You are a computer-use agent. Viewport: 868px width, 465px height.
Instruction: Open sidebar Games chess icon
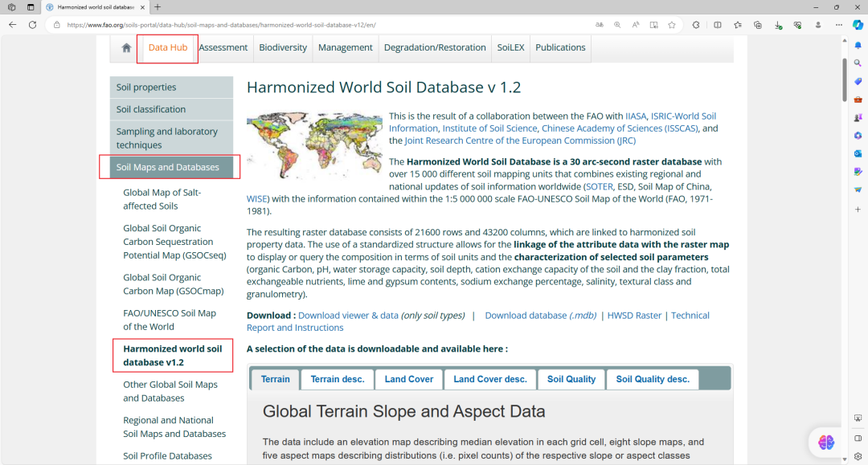[x=858, y=118]
